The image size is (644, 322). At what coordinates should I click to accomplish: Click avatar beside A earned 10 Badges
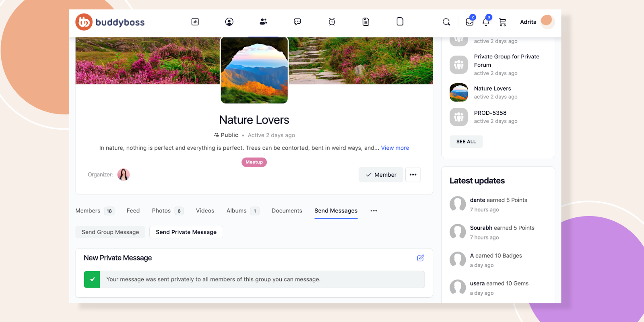coord(458,260)
